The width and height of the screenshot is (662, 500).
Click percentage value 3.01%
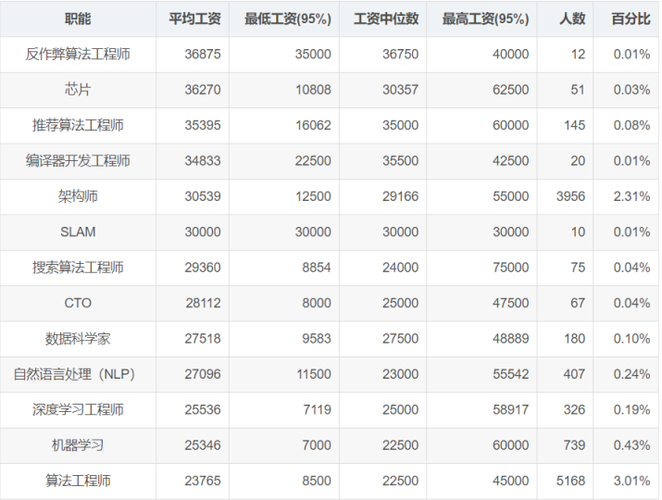tap(632, 481)
